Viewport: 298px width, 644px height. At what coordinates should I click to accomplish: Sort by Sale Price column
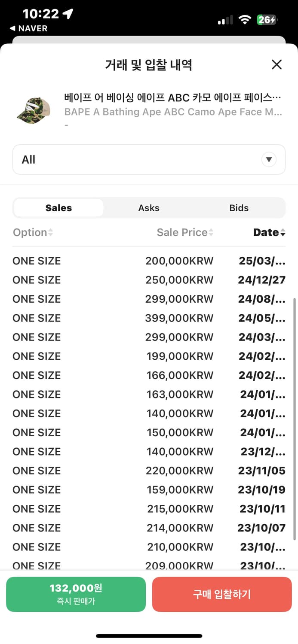coord(185,233)
